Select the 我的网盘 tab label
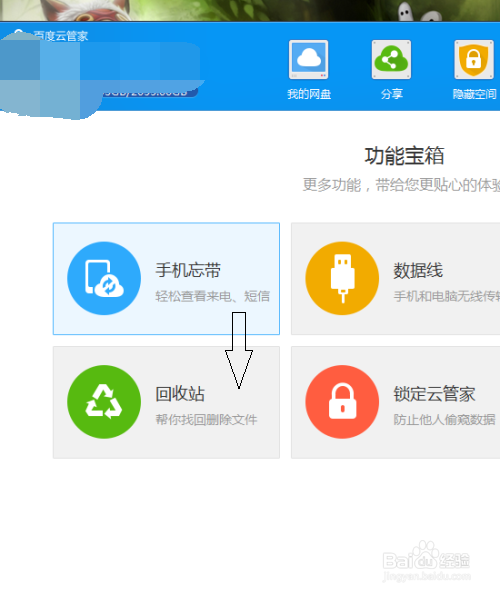 point(309,94)
